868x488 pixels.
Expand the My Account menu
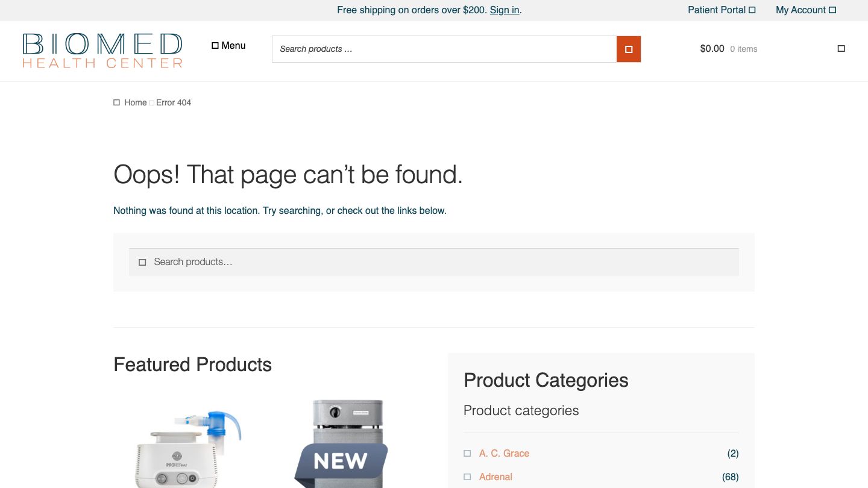click(x=805, y=10)
